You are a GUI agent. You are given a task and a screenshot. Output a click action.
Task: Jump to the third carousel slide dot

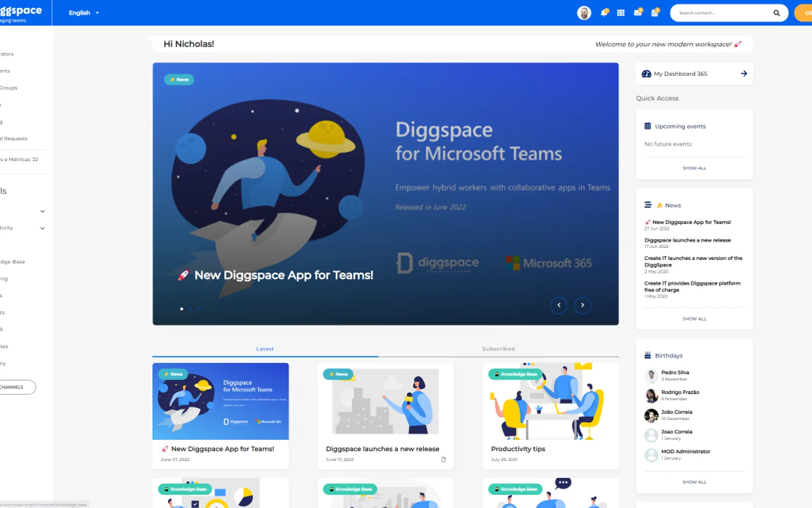(198, 309)
